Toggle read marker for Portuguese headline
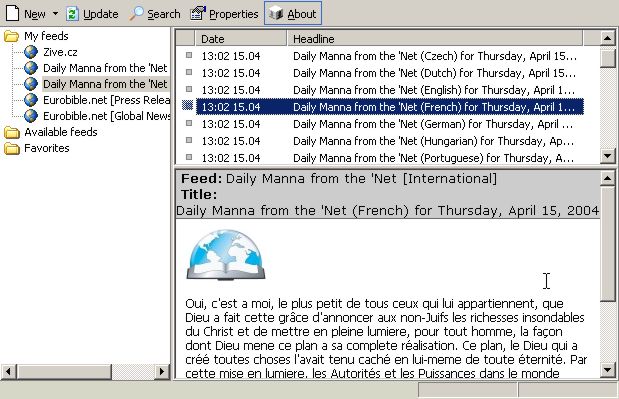This screenshot has width=619, height=399. (189, 157)
